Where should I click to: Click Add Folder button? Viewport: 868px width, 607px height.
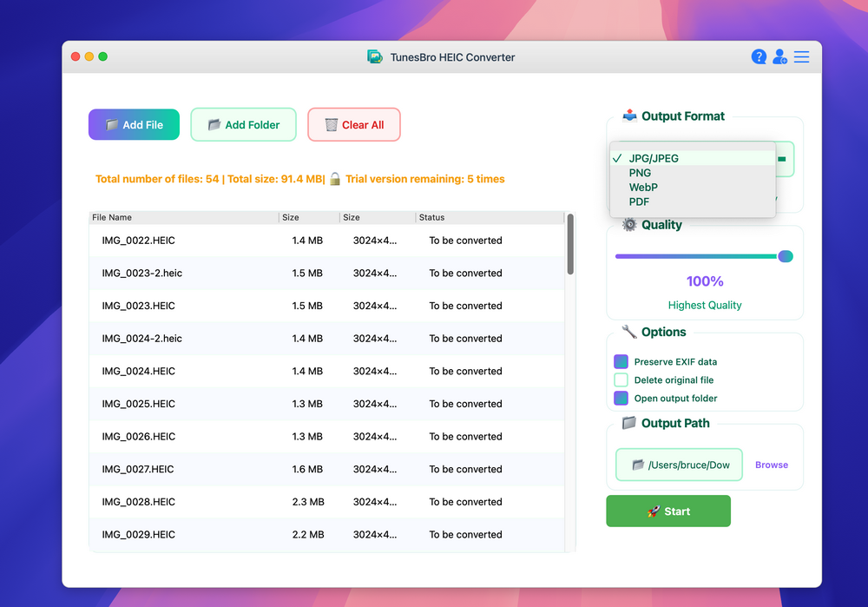click(244, 124)
